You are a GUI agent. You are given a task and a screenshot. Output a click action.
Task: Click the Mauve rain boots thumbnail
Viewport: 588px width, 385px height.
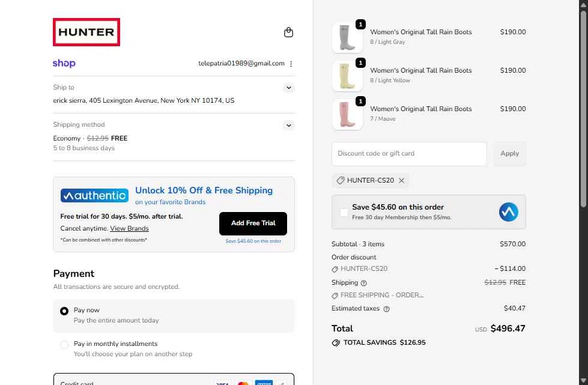(x=347, y=114)
